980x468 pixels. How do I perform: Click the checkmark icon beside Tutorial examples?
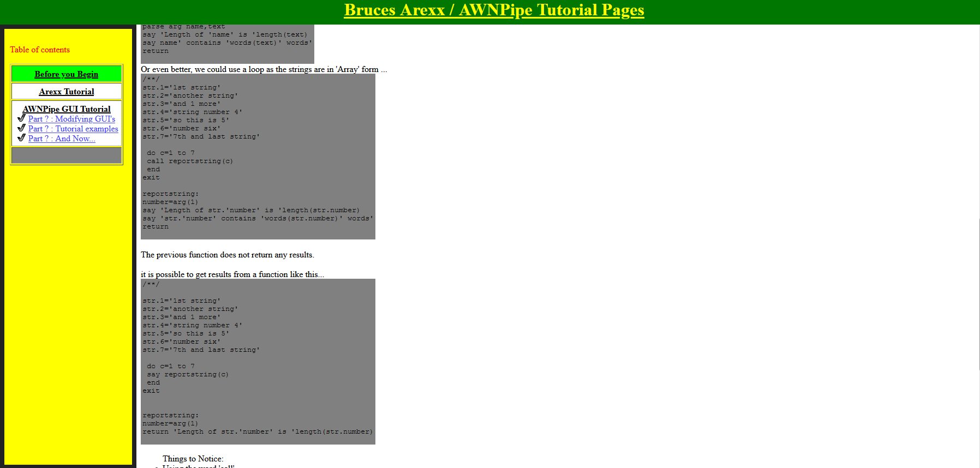(21, 128)
